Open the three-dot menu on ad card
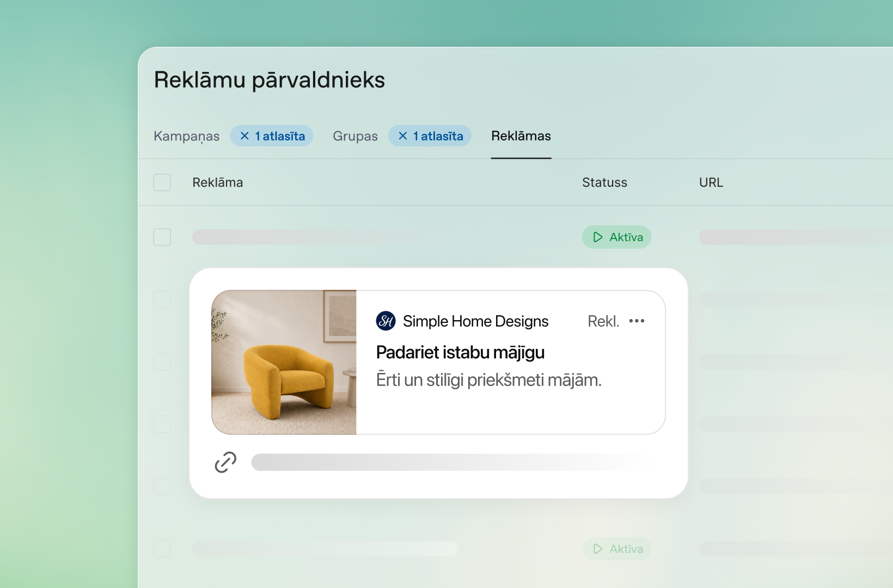Viewport: 893px width, 588px height. coord(637,321)
